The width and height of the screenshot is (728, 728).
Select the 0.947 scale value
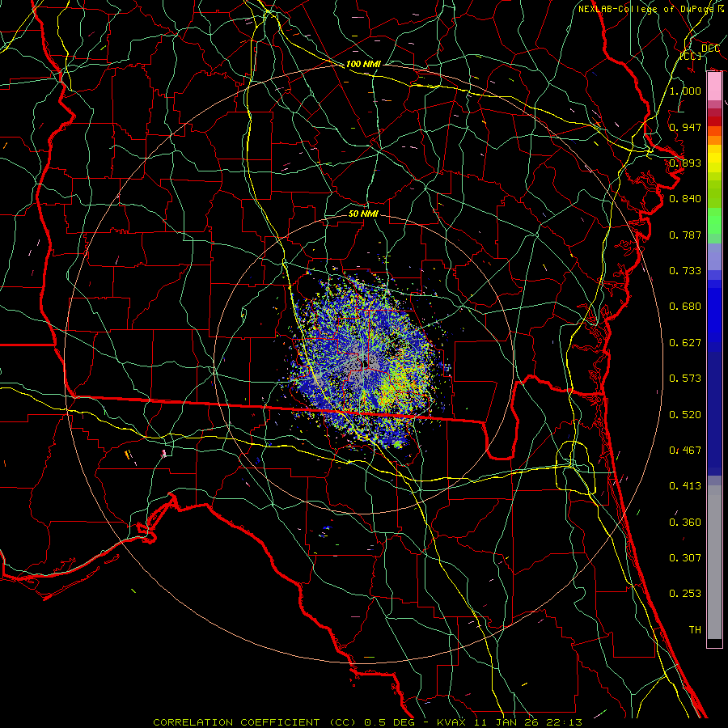[x=685, y=127]
